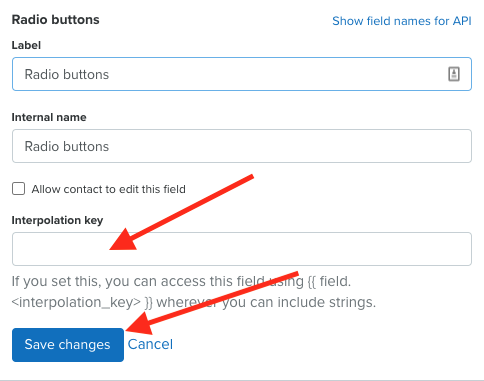Viewport: 484px width, 381px height.
Task: Click the interpolation key help text paragraph
Action: click(194, 292)
